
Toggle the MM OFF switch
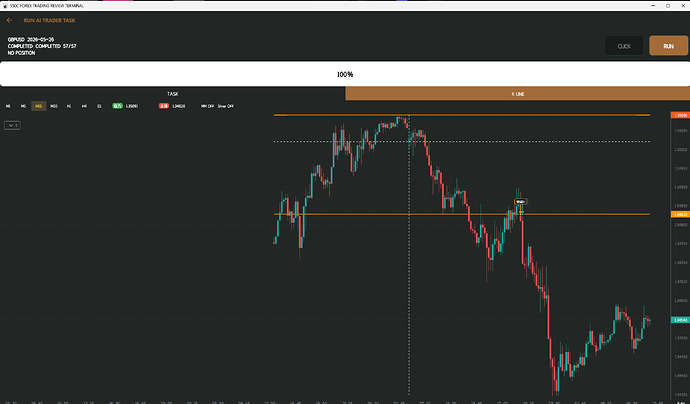click(x=207, y=106)
